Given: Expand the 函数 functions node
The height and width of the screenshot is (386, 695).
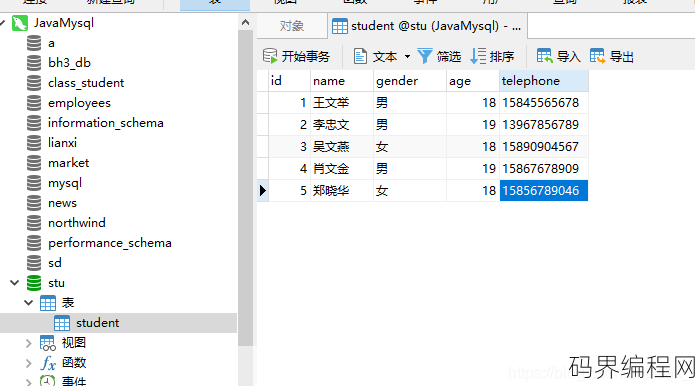Looking at the screenshot, I should pos(29,363).
